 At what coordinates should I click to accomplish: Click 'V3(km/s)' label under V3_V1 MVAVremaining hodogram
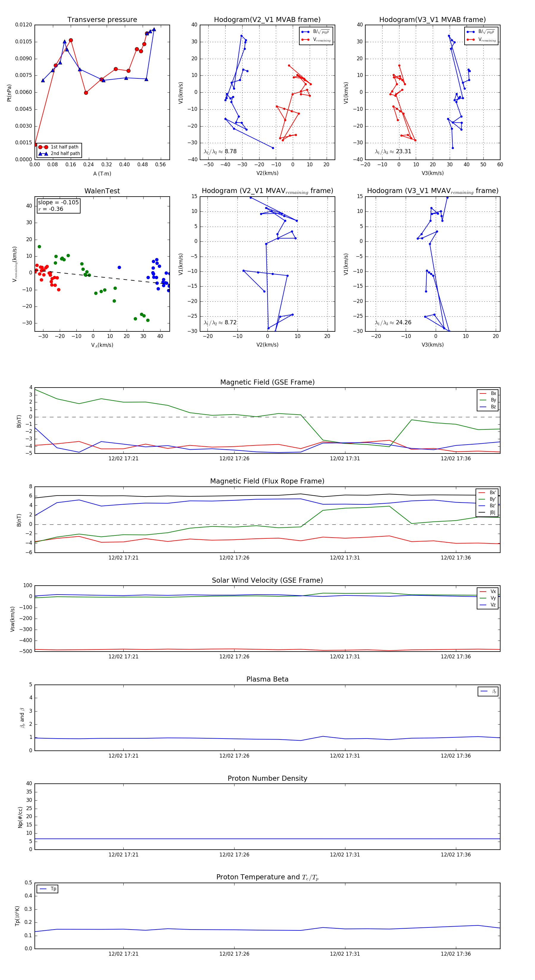click(x=432, y=345)
